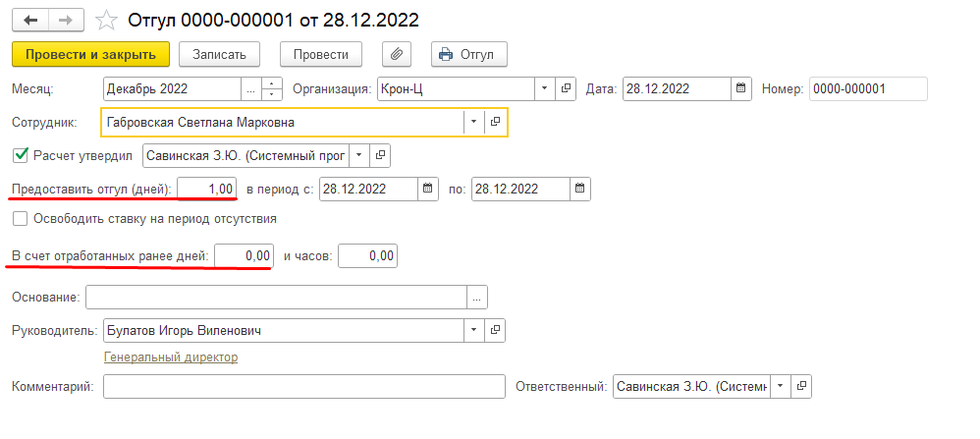Add document to favorites star
The image size is (980, 439).
[108, 19]
